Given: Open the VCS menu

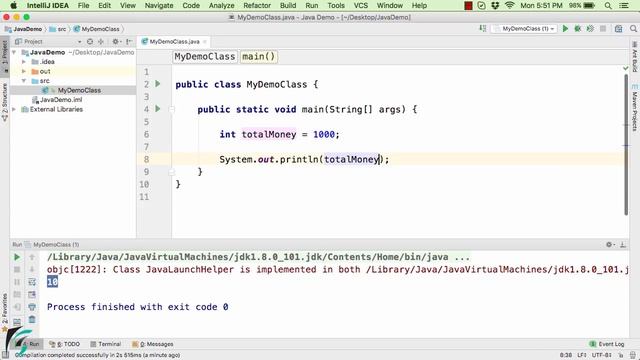Looking at the screenshot, I should (x=361, y=5).
